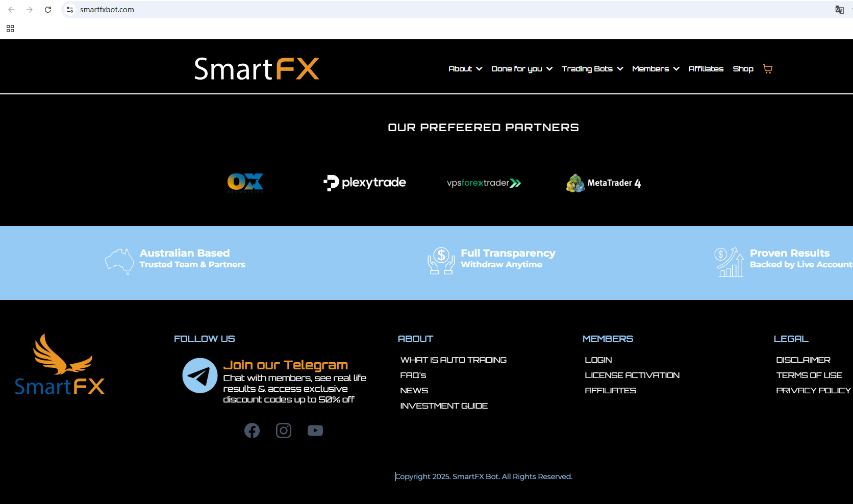Open the License Activation link
This screenshot has height=504, width=853.
pos(632,375)
